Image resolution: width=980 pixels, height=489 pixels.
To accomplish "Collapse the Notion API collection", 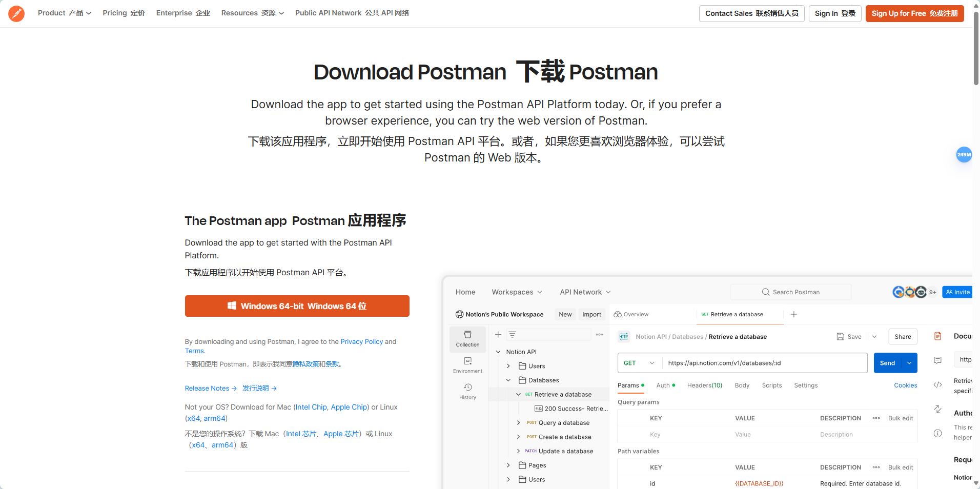I will point(498,352).
